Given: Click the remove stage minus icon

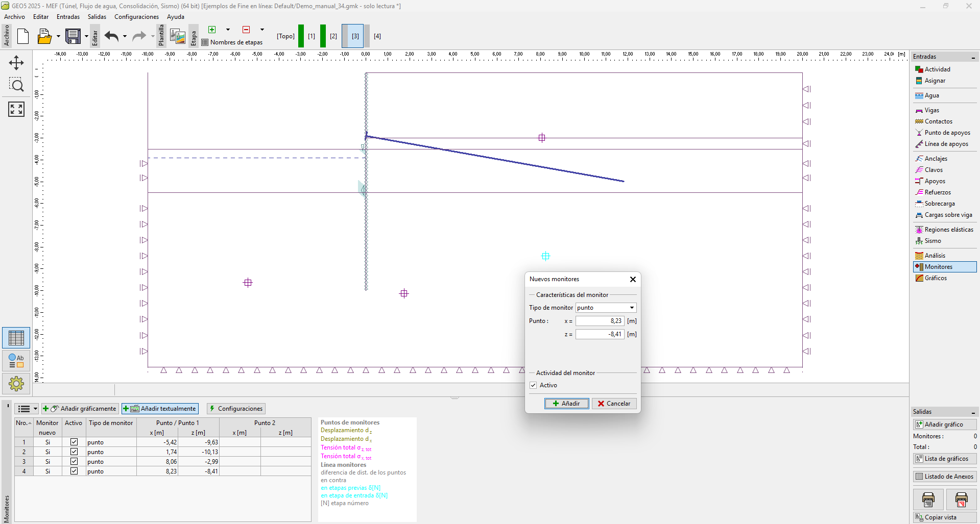Looking at the screenshot, I should coord(246,30).
